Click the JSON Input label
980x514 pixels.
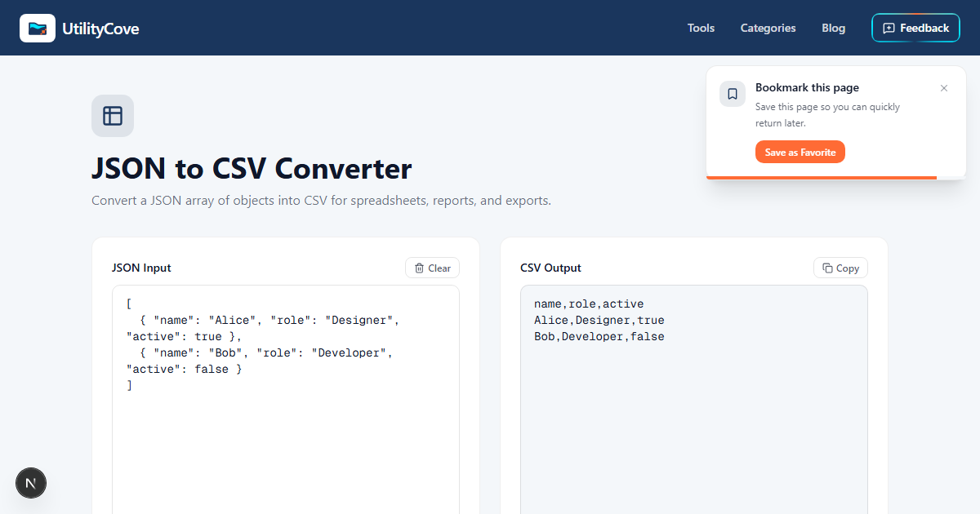point(141,268)
